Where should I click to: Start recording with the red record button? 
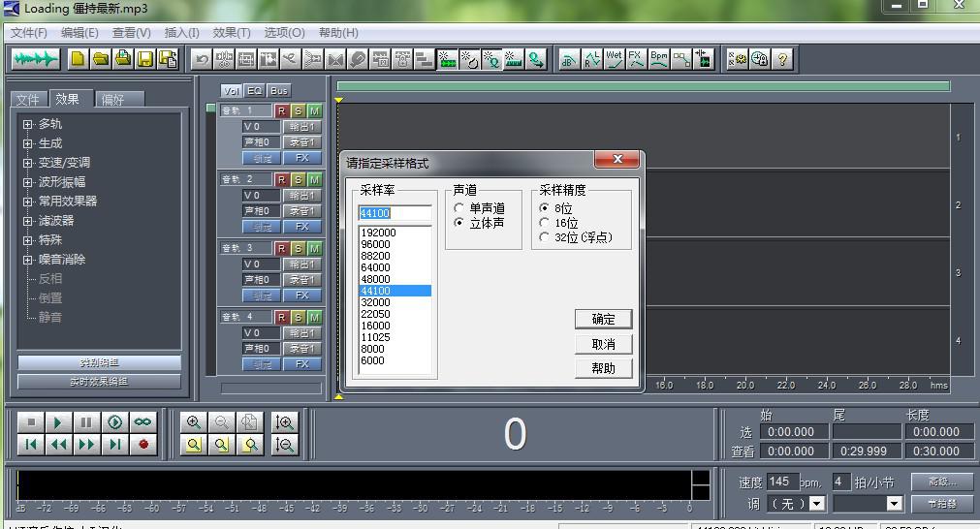coord(143,445)
